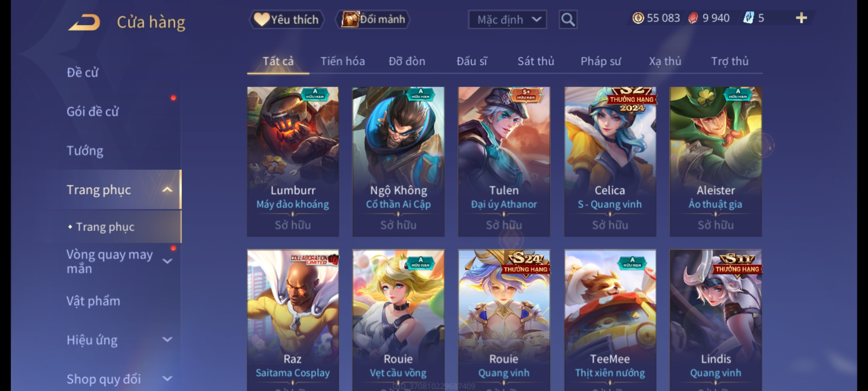Tap the back arrow beside Cửa hàng

tap(84, 22)
